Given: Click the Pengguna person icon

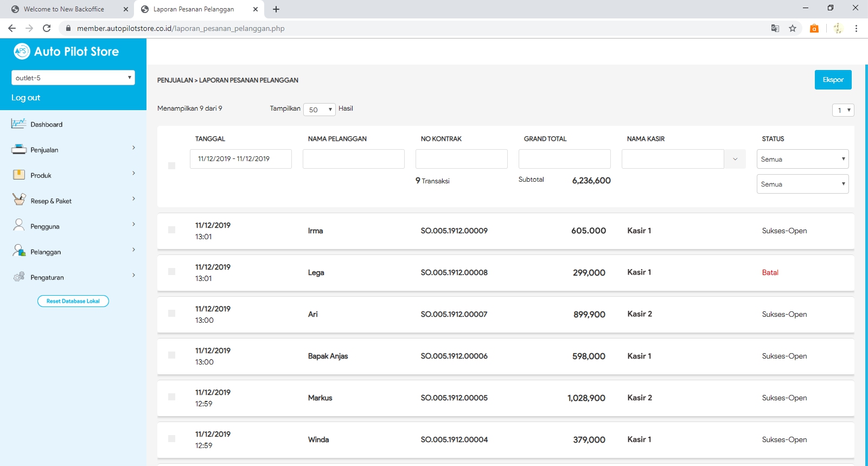Looking at the screenshot, I should pos(19,225).
